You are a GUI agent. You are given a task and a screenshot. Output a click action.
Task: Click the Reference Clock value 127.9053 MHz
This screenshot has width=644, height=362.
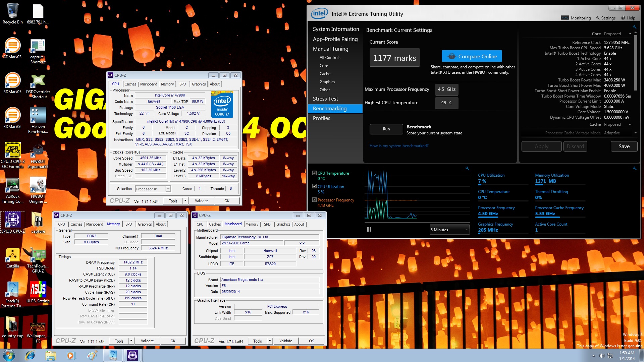[616, 43]
